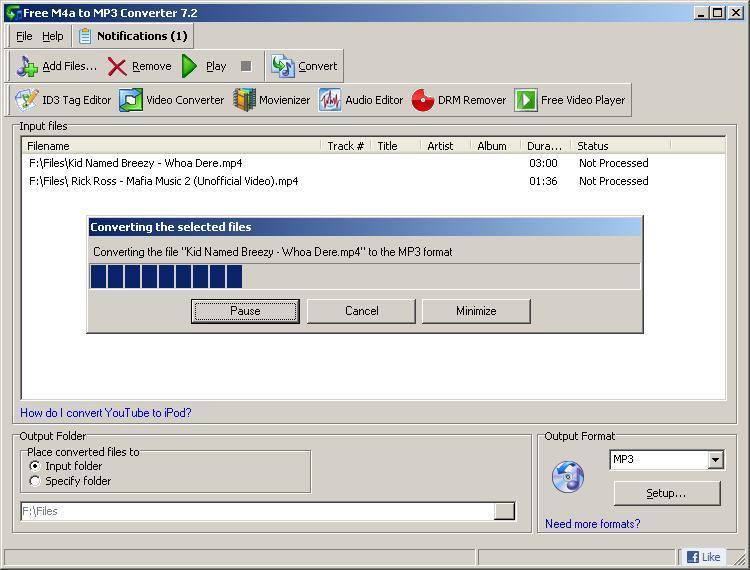Viewport: 750px width, 570px height.
Task: Click the gray Stop square button
Action: (x=246, y=66)
